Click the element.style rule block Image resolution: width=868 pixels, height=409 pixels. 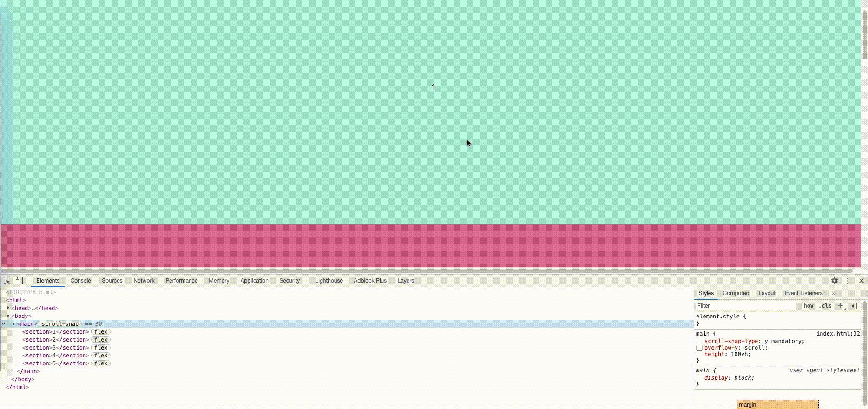777,320
